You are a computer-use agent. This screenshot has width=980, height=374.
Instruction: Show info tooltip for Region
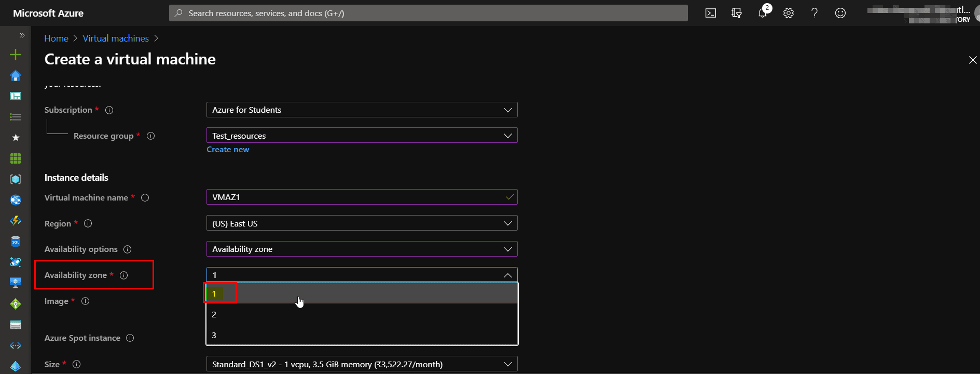88,223
